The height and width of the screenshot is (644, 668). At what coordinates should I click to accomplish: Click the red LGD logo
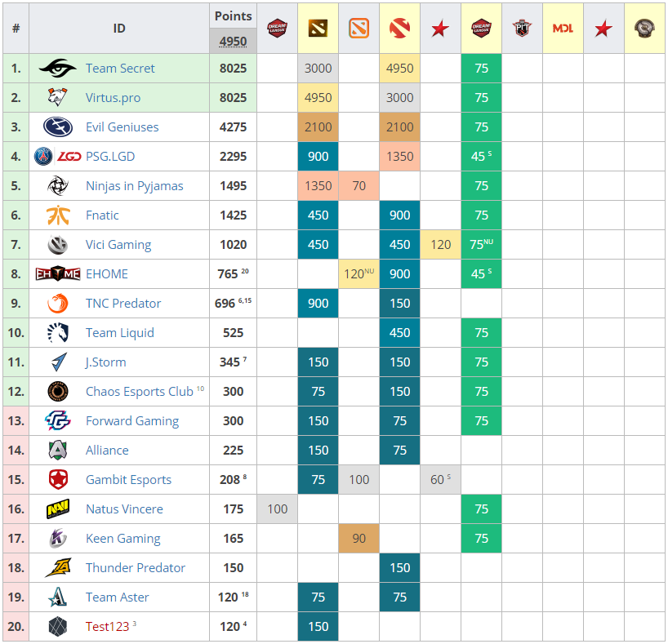click(69, 157)
